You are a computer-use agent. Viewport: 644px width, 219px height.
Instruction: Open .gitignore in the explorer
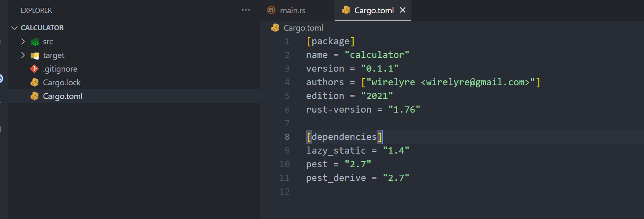(60, 69)
